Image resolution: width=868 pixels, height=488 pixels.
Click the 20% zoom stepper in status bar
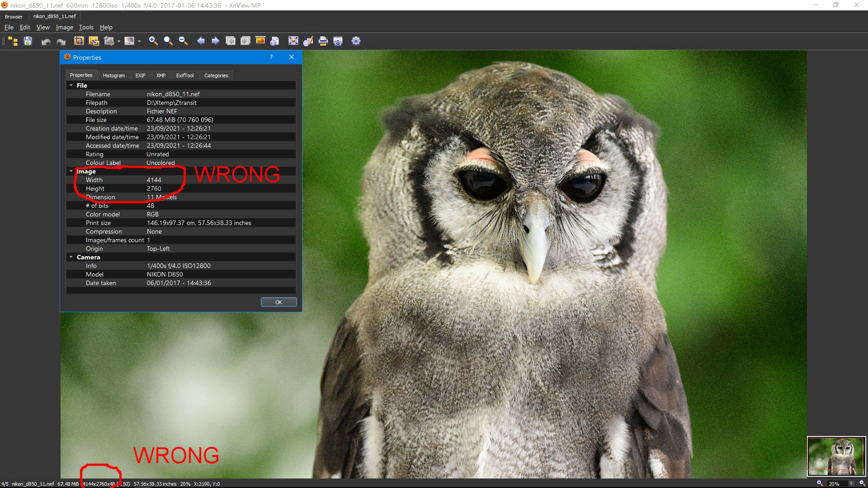tap(851, 483)
